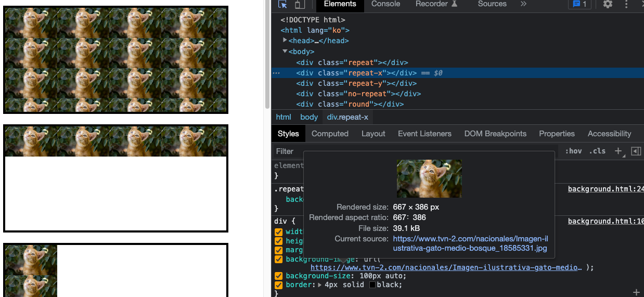
Task: Open the Event Listeners tab
Action: [424, 134]
